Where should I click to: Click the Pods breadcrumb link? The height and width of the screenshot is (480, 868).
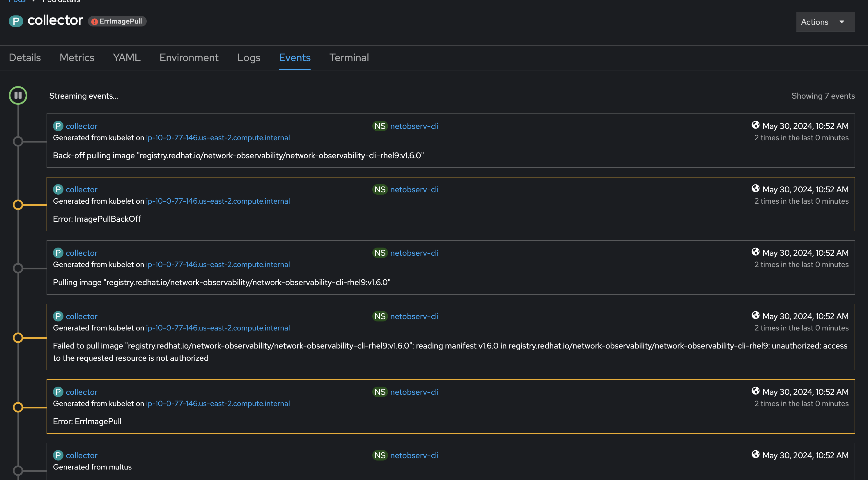point(17,1)
